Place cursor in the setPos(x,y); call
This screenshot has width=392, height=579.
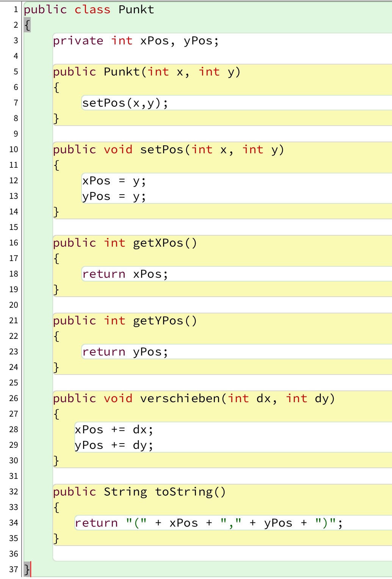(125, 103)
